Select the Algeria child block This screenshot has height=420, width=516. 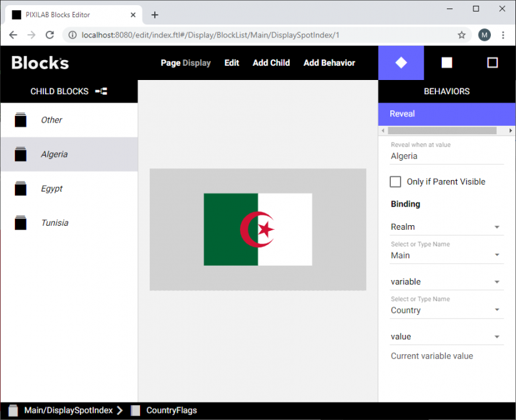69,154
